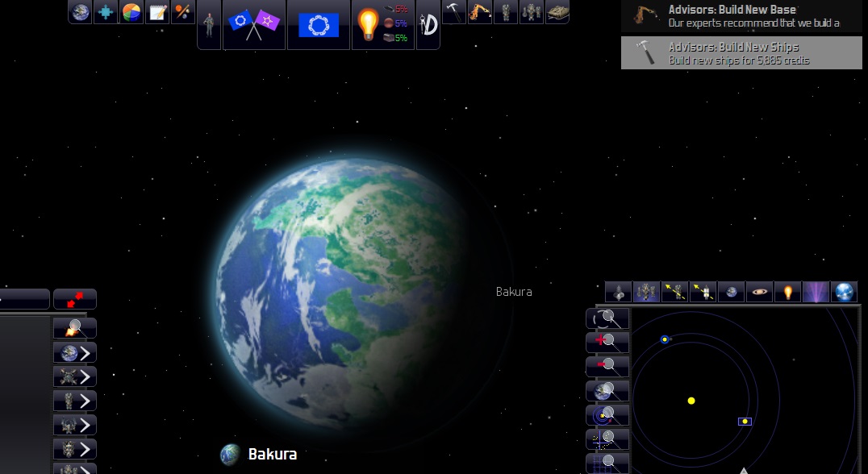868x474 pixels.
Task: Toggle the ringed-planet filter on the minimap
Action: click(759, 291)
